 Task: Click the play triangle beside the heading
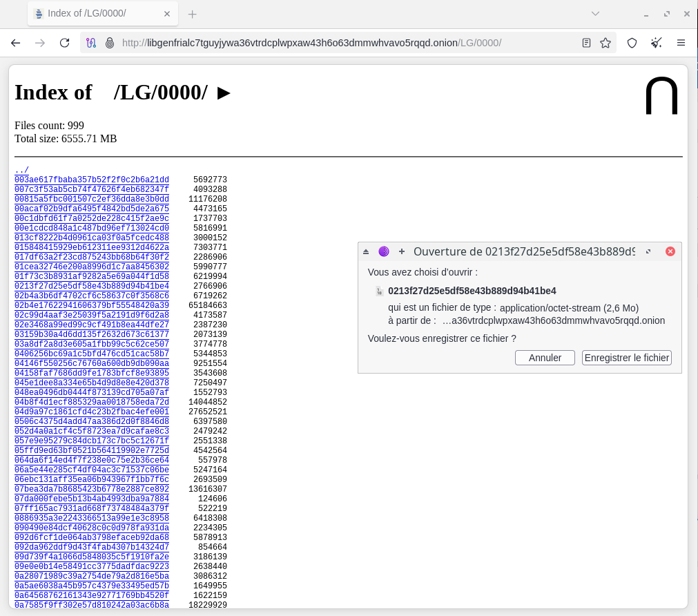[224, 93]
